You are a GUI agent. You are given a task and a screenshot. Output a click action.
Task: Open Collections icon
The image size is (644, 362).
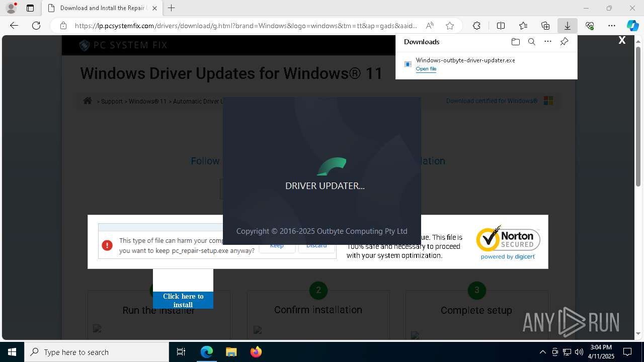tap(545, 26)
